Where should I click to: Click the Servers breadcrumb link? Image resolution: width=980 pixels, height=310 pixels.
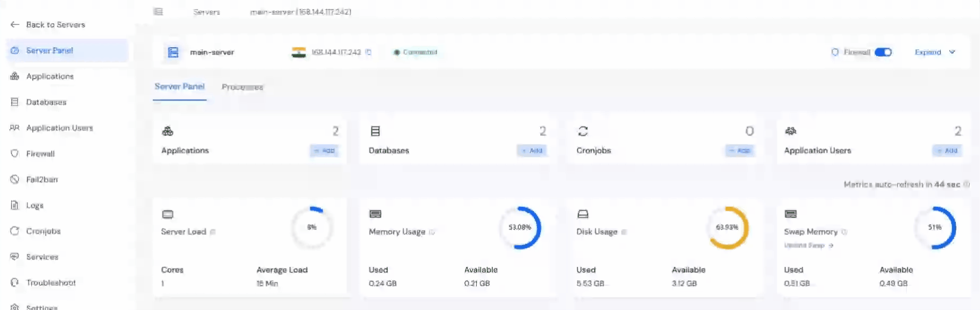[206, 12]
